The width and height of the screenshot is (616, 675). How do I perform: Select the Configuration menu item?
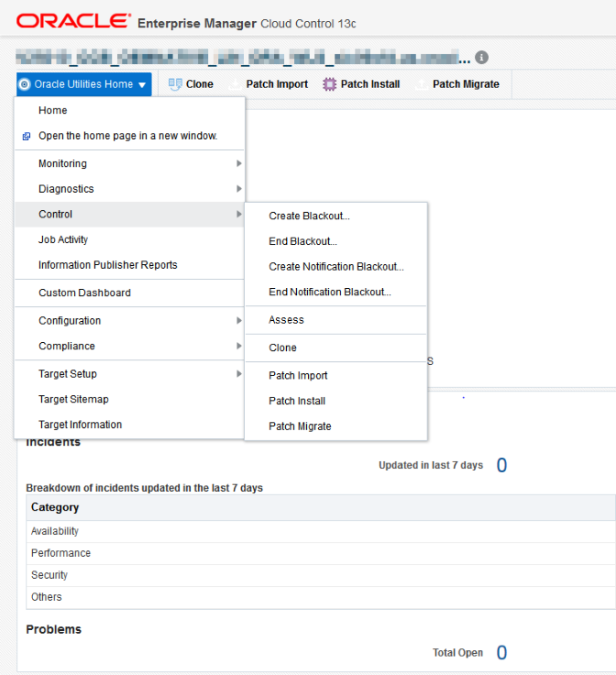[x=129, y=321]
